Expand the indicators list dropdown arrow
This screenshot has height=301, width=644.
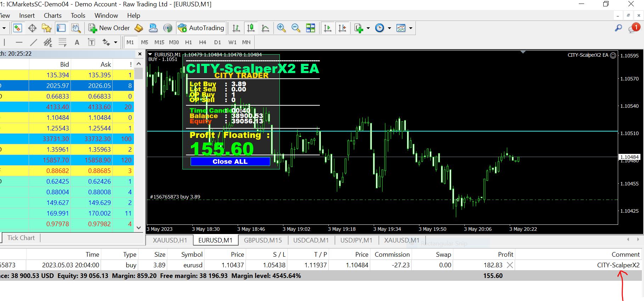coord(368,28)
